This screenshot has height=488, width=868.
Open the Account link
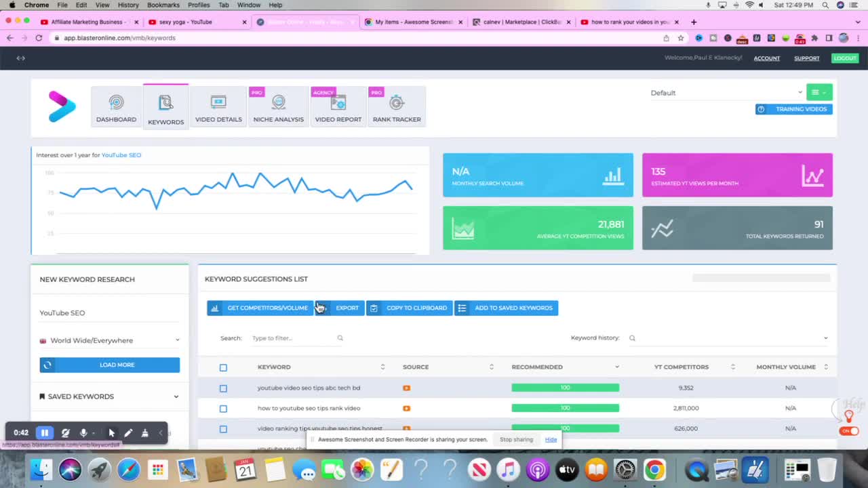[767, 58]
